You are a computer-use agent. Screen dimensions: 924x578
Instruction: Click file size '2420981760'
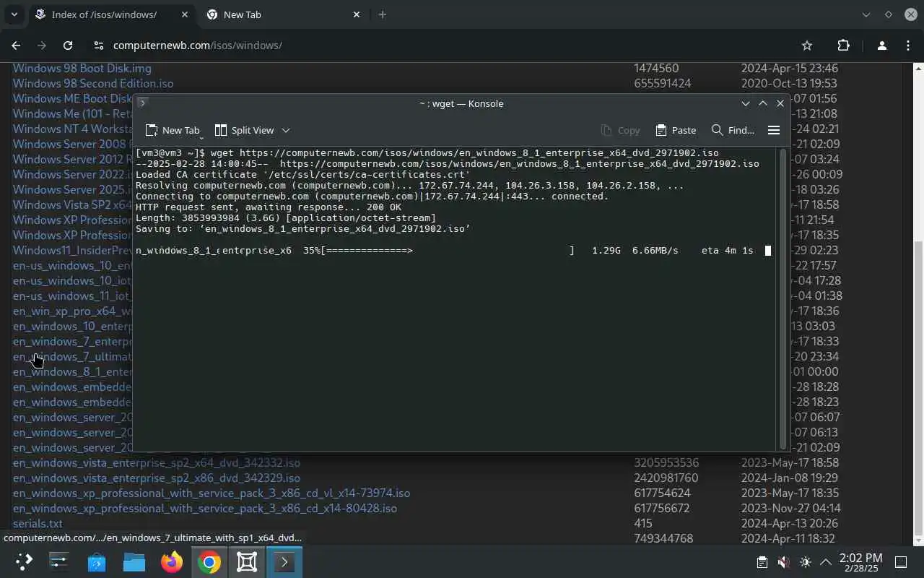(x=666, y=478)
